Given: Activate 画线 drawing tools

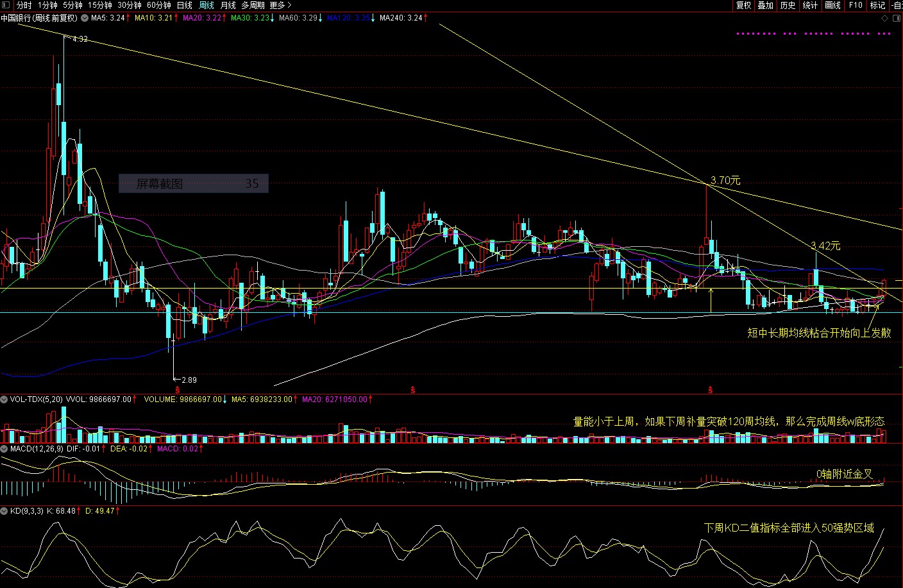Looking at the screenshot, I should point(833,5).
